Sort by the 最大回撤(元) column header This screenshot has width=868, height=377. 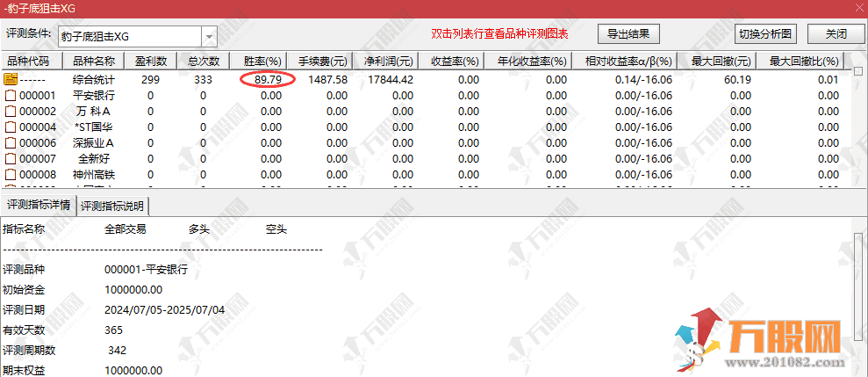pyautogui.click(x=718, y=61)
